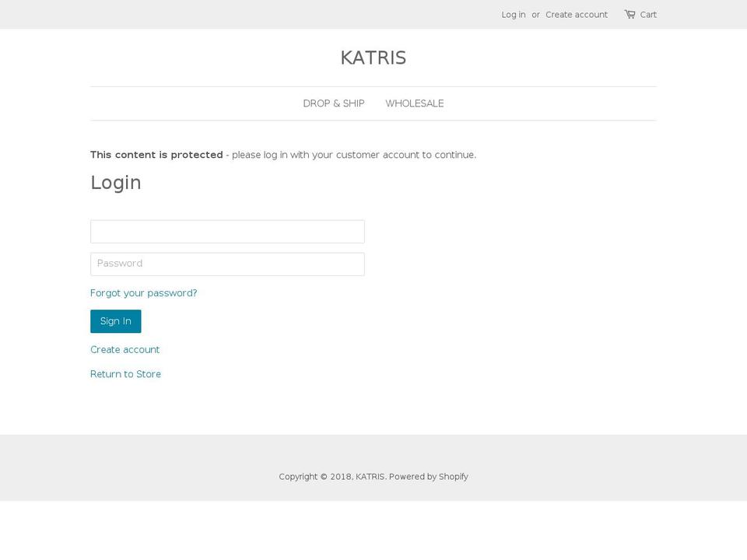Viewport: 747px width, 560px height.
Task: Click Forgot your password? link
Action: coord(143,293)
